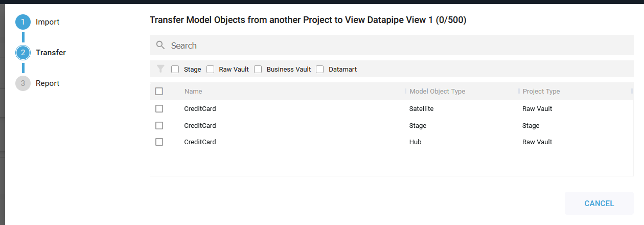
Task: Enable the Business Vault filter checkbox
Action: point(258,70)
